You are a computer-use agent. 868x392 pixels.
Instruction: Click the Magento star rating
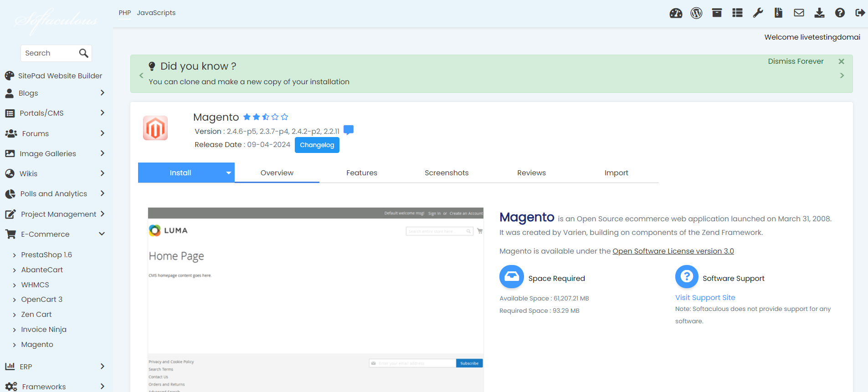tap(266, 117)
